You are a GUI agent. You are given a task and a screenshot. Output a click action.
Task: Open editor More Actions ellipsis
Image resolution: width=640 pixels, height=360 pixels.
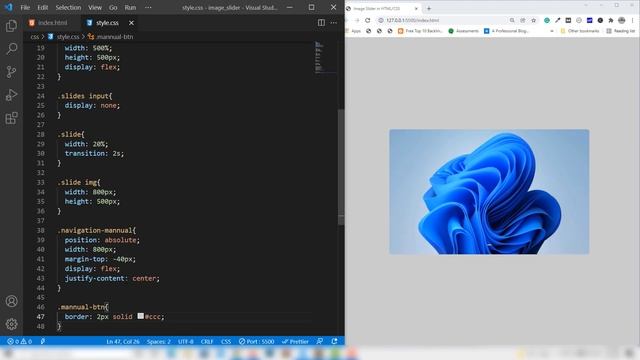pyautogui.click(x=333, y=23)
